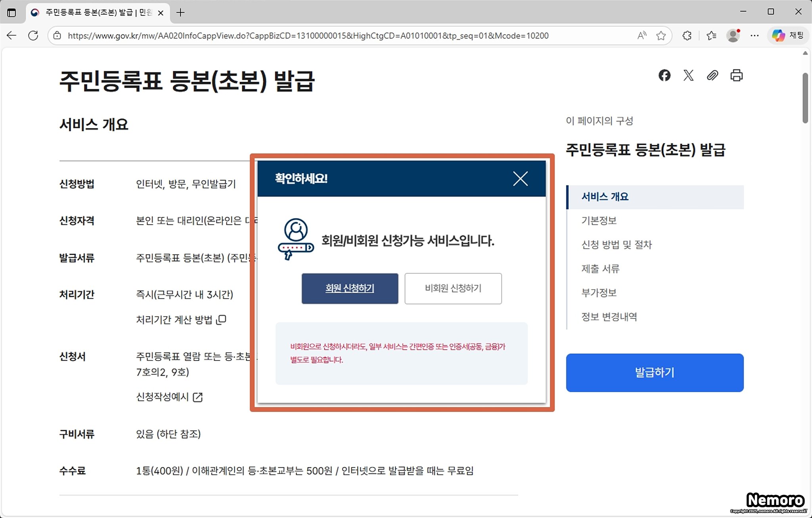Open browser Settings and more menu
This screenshot has height=518, width=812.
click(x=755, y=36)
